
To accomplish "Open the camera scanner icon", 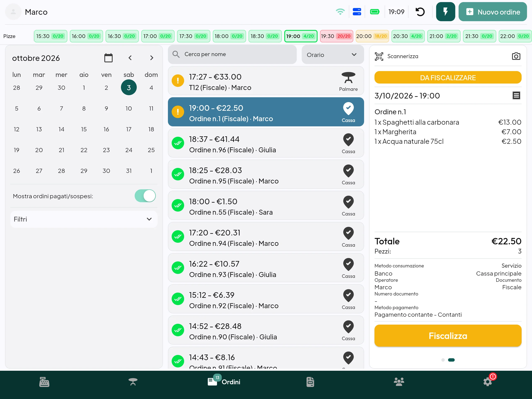I will (516, 56).
